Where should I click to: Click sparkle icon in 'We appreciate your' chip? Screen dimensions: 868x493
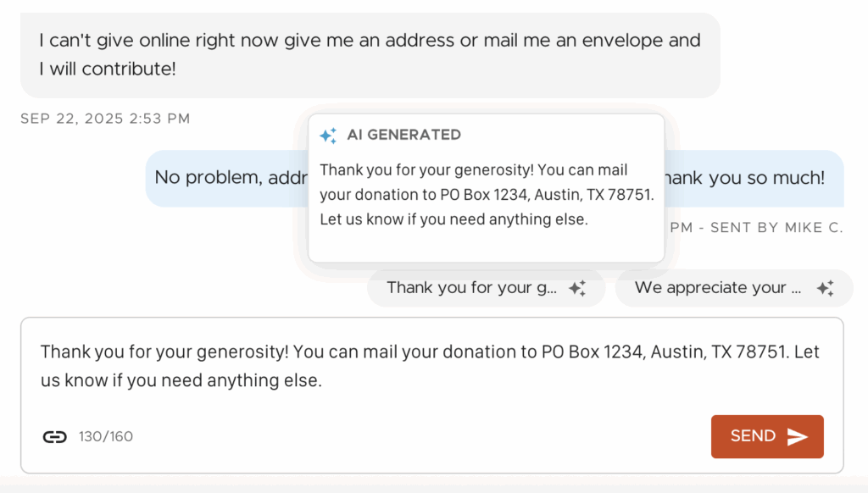pos(825,288)
